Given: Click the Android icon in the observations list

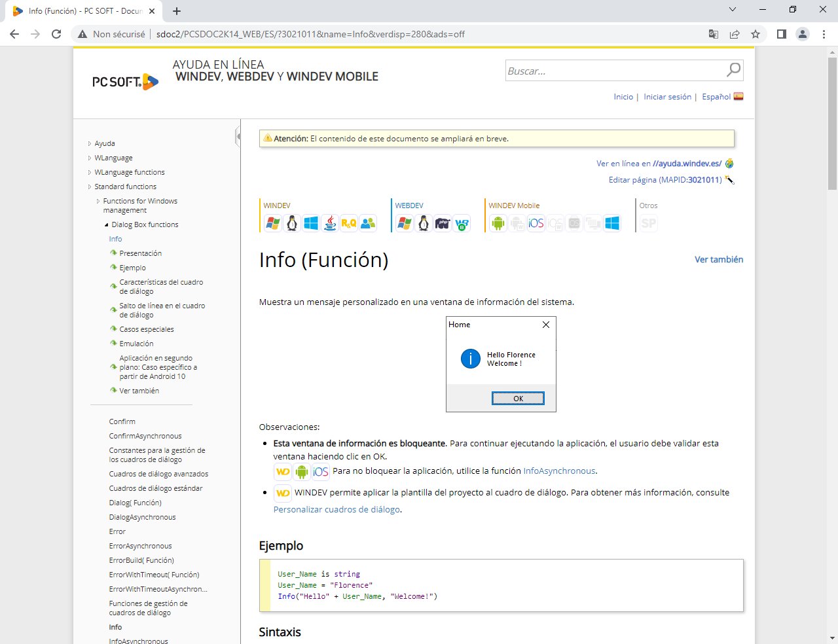Looking at the screenshot, I should pyautogui.click(x=302, y=471).
